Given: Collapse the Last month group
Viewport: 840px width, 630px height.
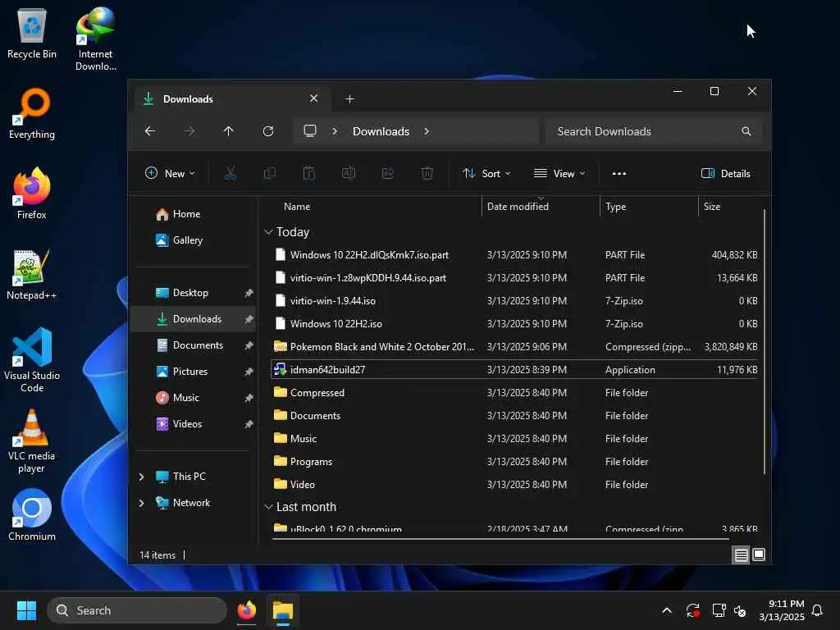Looking at the screenshot, I should pyautogui.click(x=268, y=507).
